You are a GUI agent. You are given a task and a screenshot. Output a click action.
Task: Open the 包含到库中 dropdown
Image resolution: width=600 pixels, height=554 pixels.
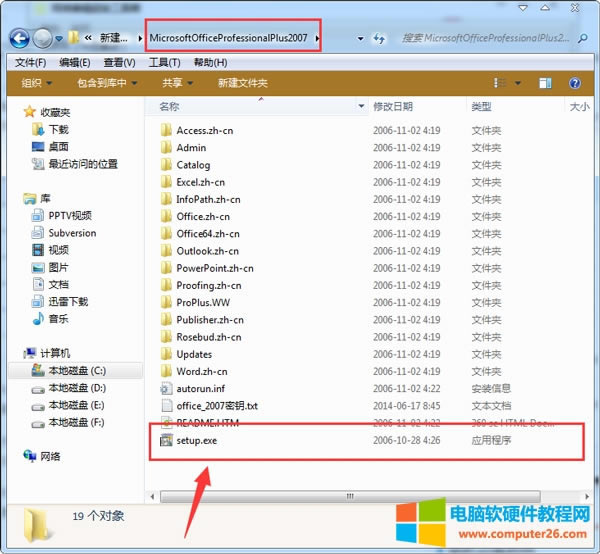(107, 83)
